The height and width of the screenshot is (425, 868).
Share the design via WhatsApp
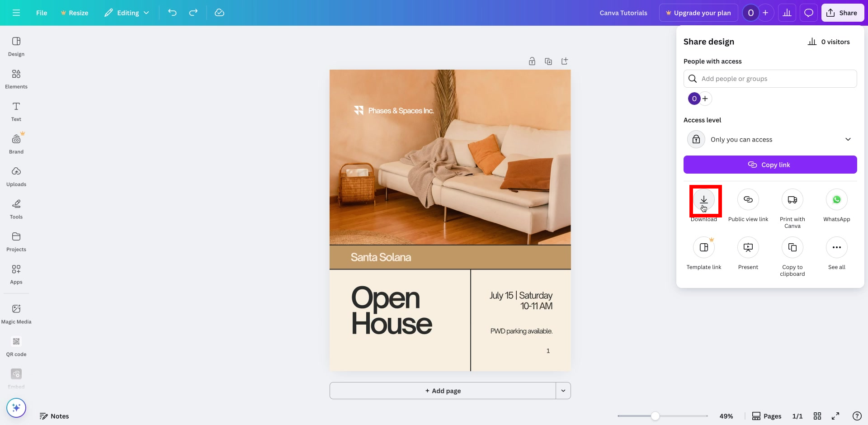click(x=836, y=199)
